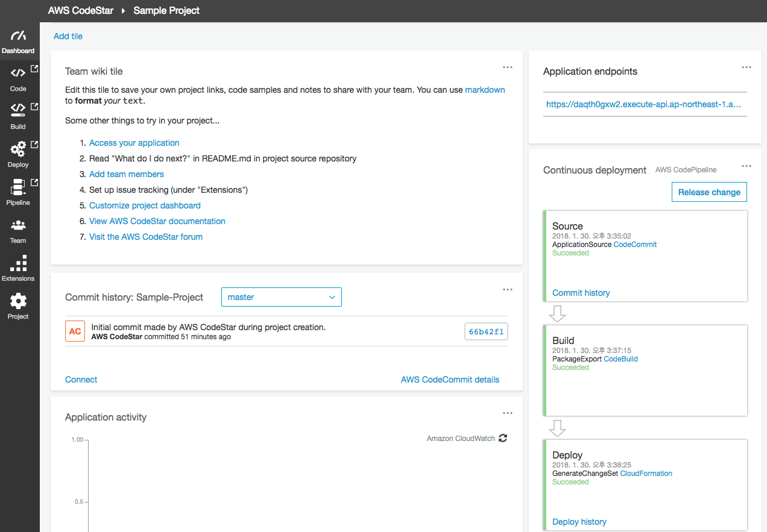The width and height of the screenshot is (767, 532).
Task: Click the Release change button
Action: point(709,192)
